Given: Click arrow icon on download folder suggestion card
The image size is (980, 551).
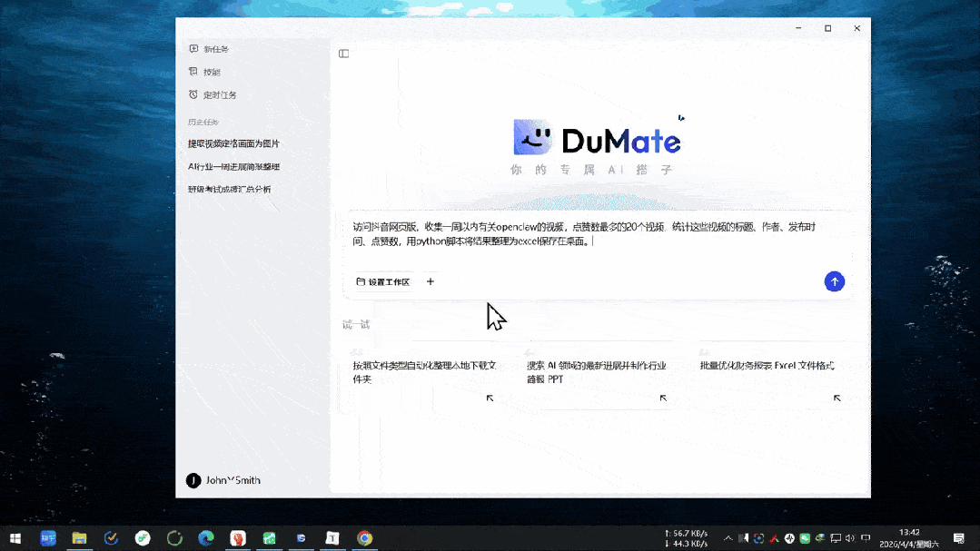Looking at the screenshot, I should point(490,398).
